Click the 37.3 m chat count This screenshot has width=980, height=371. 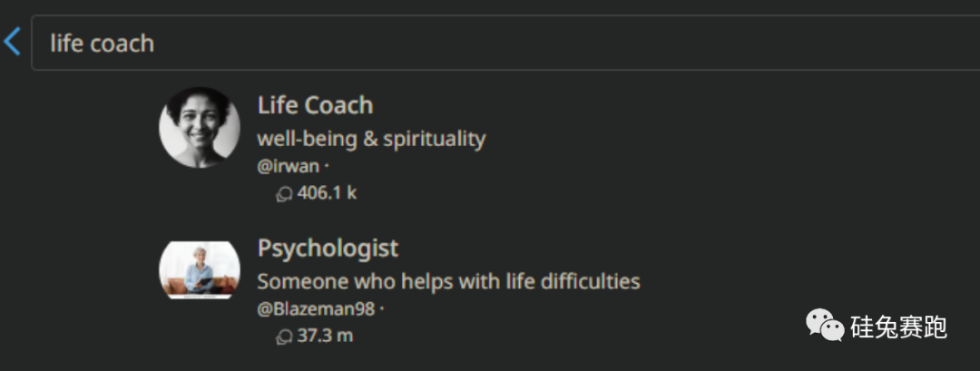tap(325, 336)
